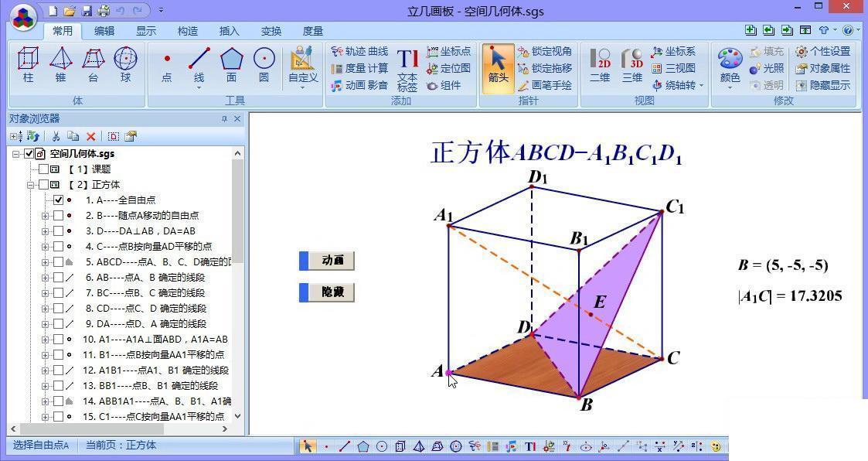Toggle 锁定拖移 lock drag
This screenshot has width=868, height=461.
coord(545,68)
